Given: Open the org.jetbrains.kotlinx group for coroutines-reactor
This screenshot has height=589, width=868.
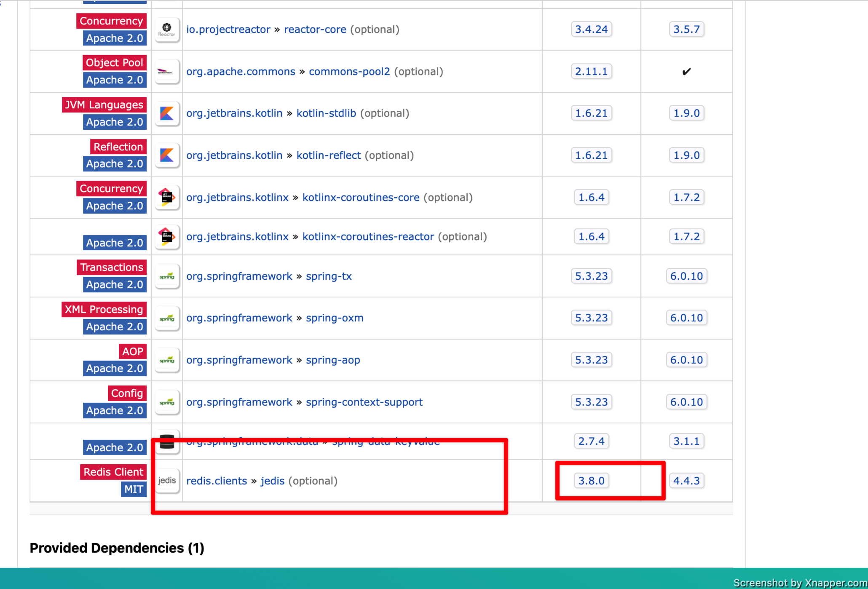Looking at the screenshot, I should pyautogui.click(x=237, y=236).
